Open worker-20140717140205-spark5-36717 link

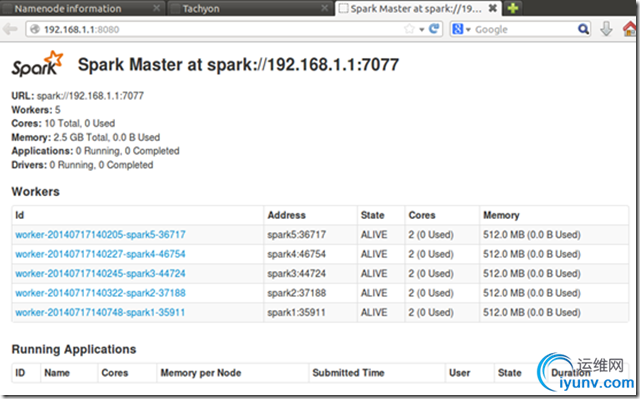pos(100,235)
